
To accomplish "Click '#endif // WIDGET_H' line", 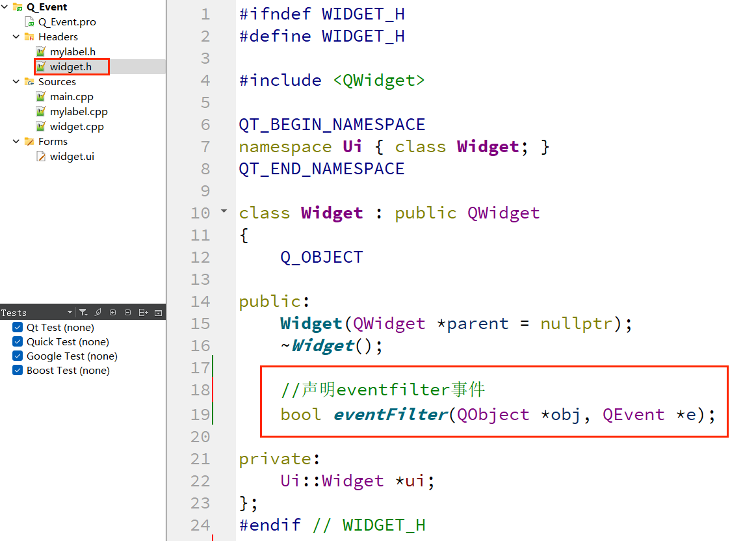I will click(332, 525).
